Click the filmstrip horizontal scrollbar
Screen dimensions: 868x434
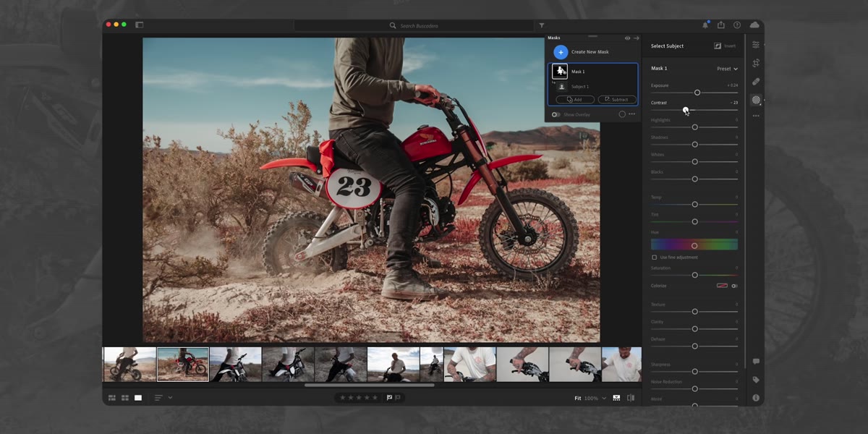click(369, 385)
